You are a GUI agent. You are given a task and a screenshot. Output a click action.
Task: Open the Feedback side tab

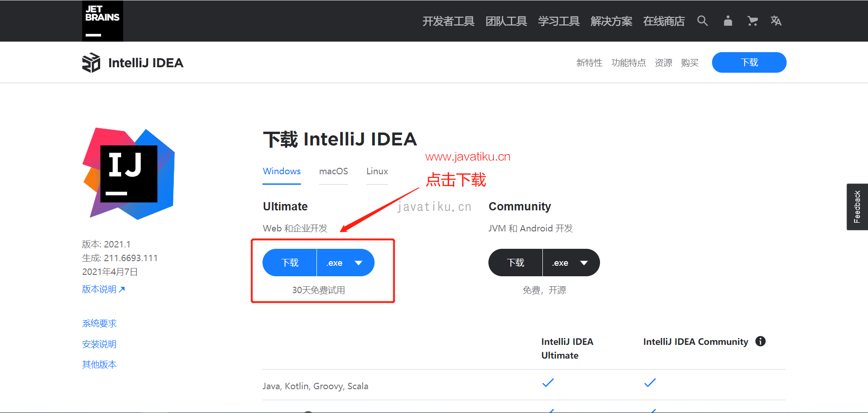857,207
